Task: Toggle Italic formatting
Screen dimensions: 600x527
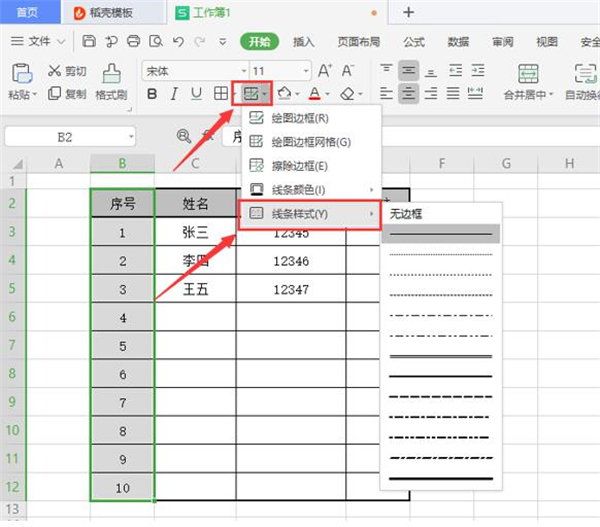Action: pyautogui.click(x=174, y=94)
